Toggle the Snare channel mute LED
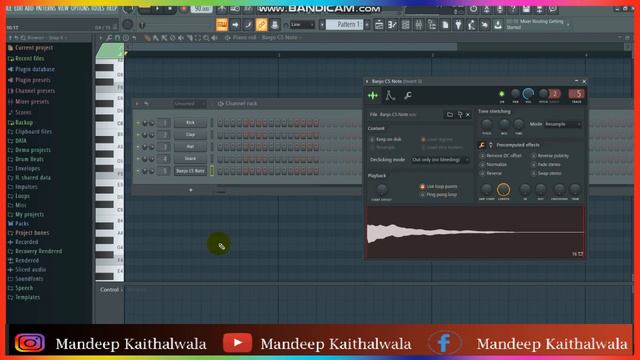Viewport: 640px width, 360px height. pos(138,158)
